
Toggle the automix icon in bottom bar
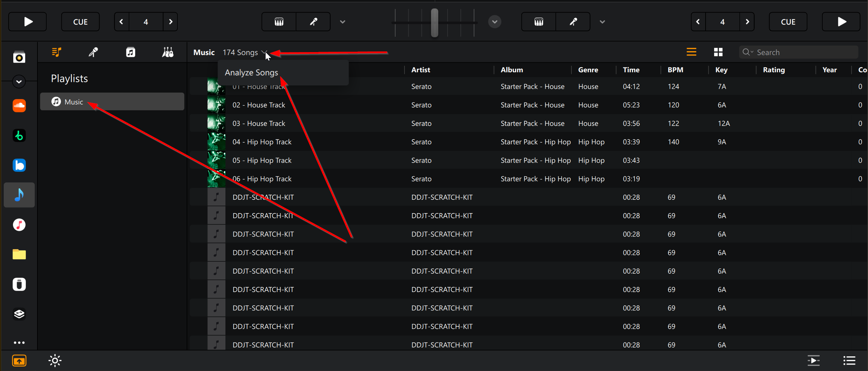tap(814, 360)
